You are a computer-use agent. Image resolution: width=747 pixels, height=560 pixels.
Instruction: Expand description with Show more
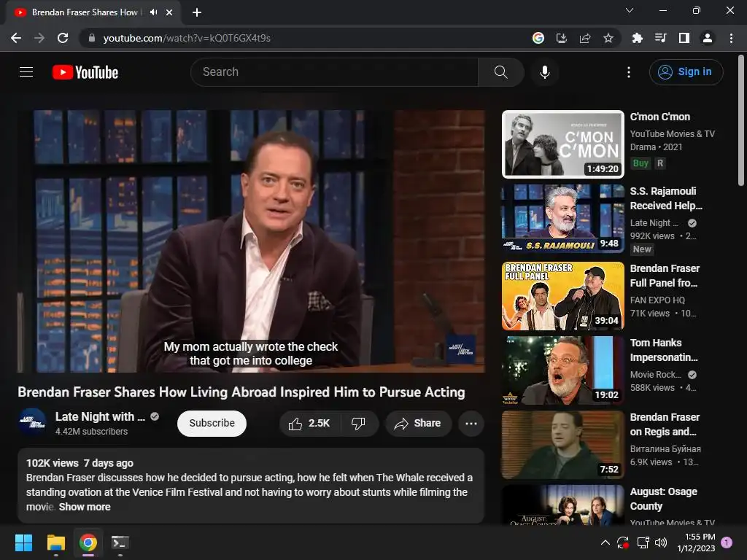[x=85, y=507]
